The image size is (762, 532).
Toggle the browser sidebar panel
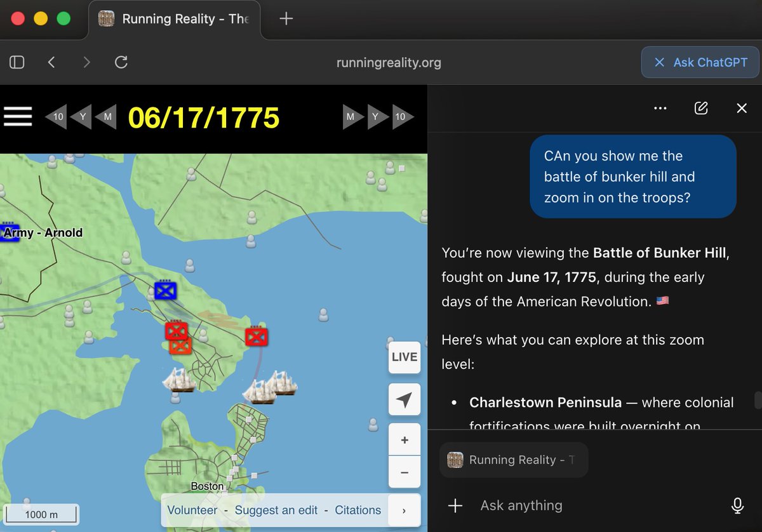pyautogui.click(x=17, y=62)
